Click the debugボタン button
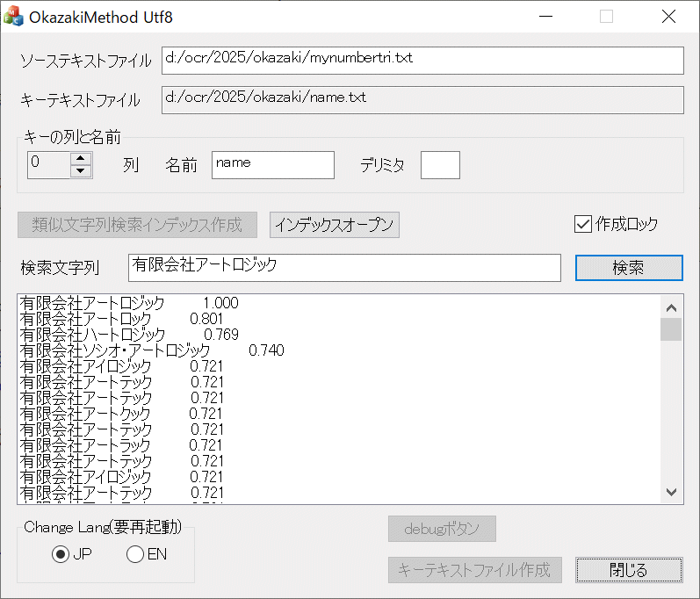This screenshot has height=599, width=700. 442,529
